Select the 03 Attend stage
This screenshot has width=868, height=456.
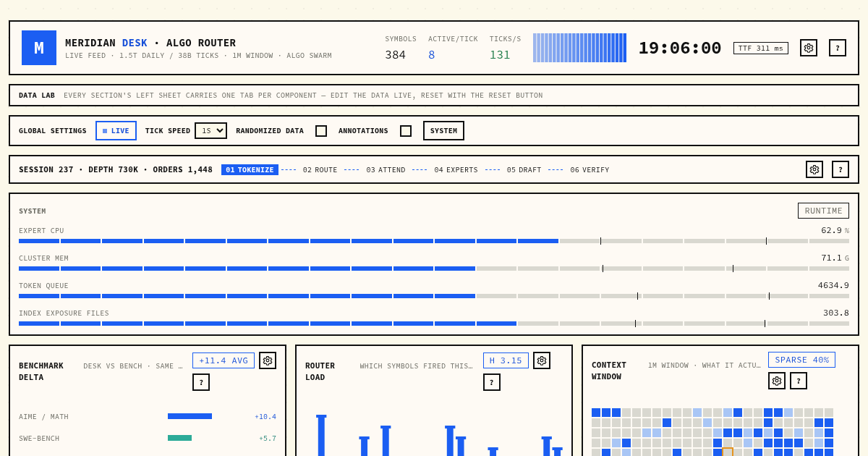(x=386, y=170)
